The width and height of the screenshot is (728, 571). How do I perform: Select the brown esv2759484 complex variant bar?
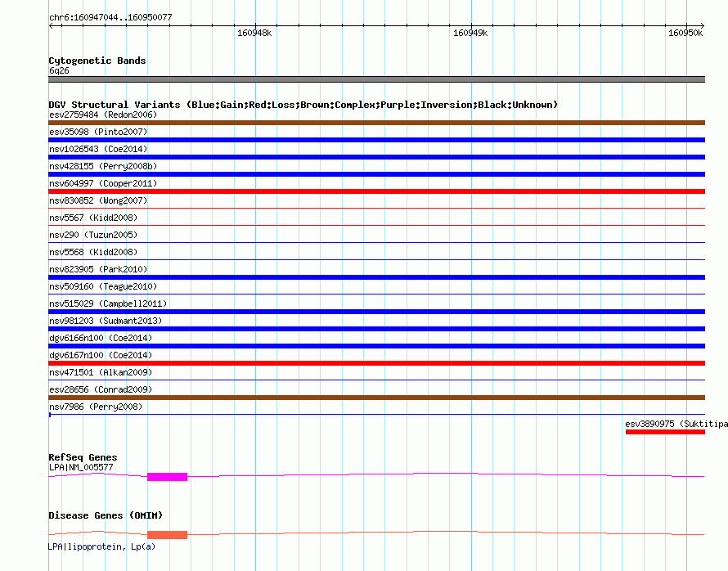click(x=376, y=123)
